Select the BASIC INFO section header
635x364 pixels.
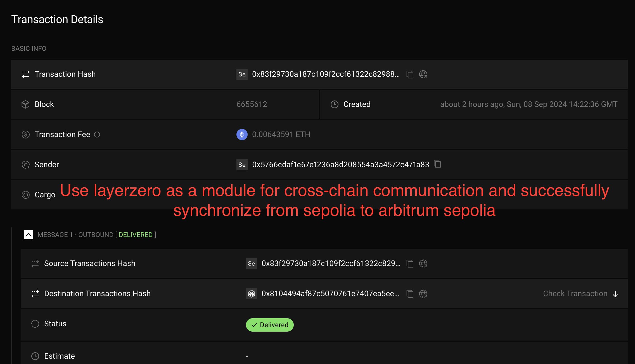pos(28,48)
